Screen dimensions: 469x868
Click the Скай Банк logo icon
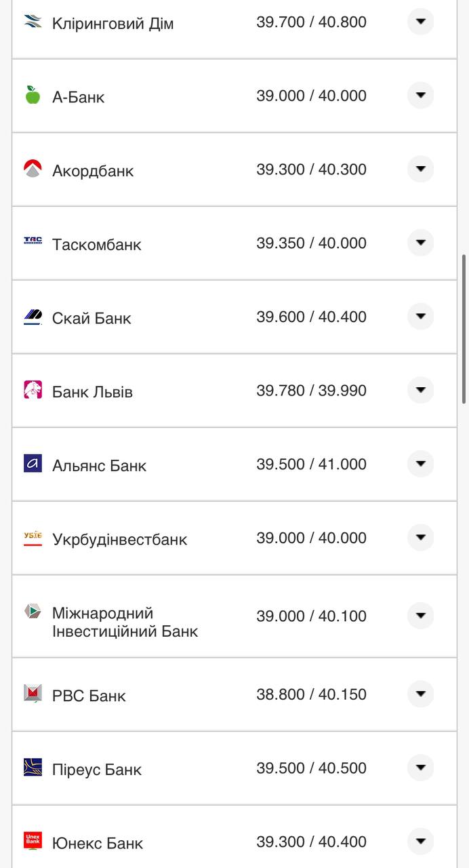(x=33, y=317)
